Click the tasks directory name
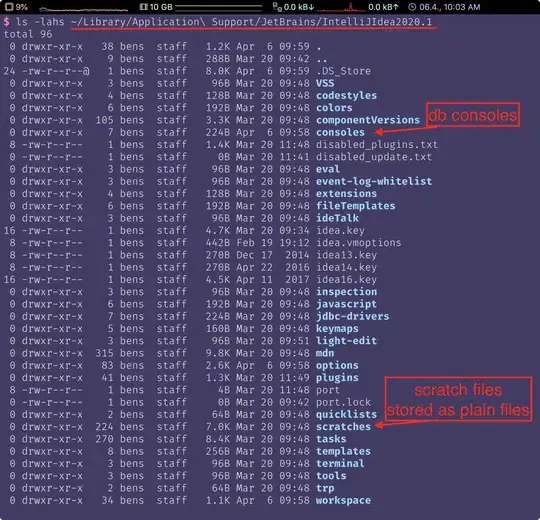The height and width of the screenshot is (520, 540). 331,439
